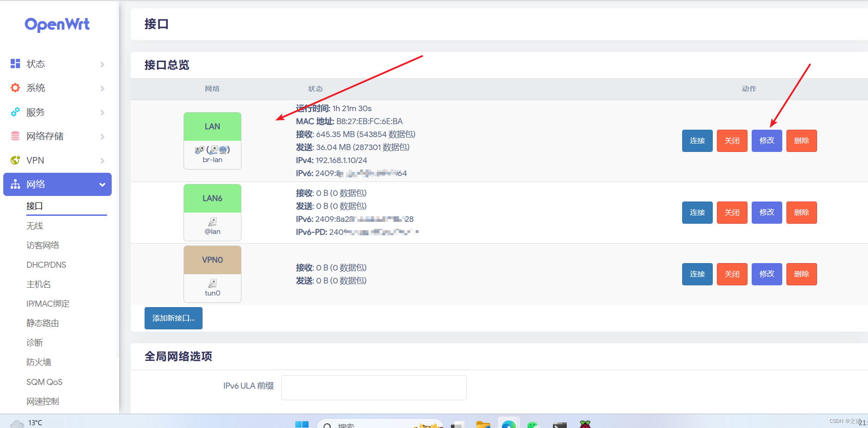868x428 pixels.
Task: Click 删除 for the LAN6 interface
Action: 801,213
